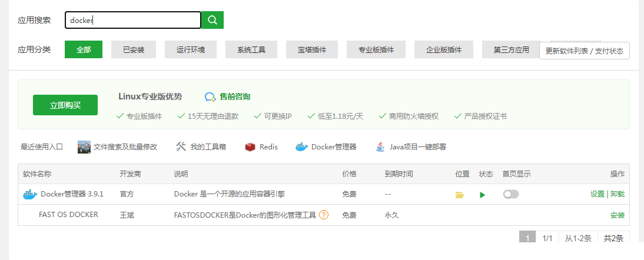Select the 全部 category tab
The image size is (644, 260).
[x=84, y=49]
